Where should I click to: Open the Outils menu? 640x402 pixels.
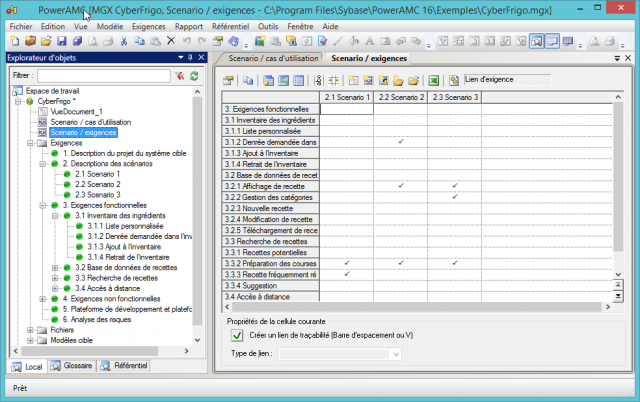[x=268, y=27]
